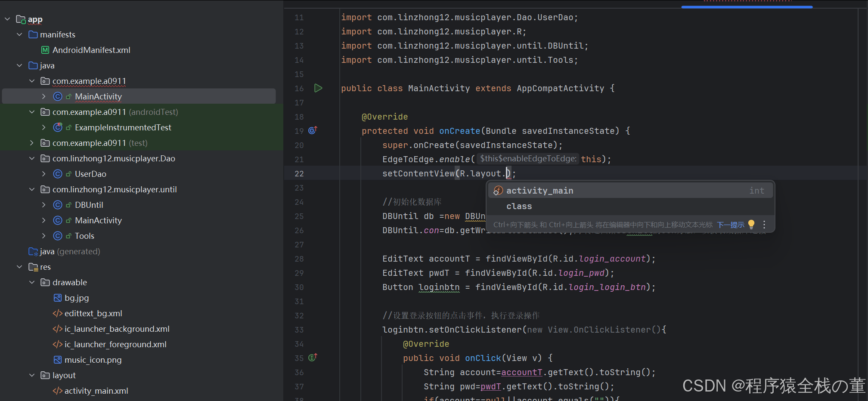Open the MainActivity class file icon
The height and width of the screenshot is (401, 868).
[x=58, y=96]
